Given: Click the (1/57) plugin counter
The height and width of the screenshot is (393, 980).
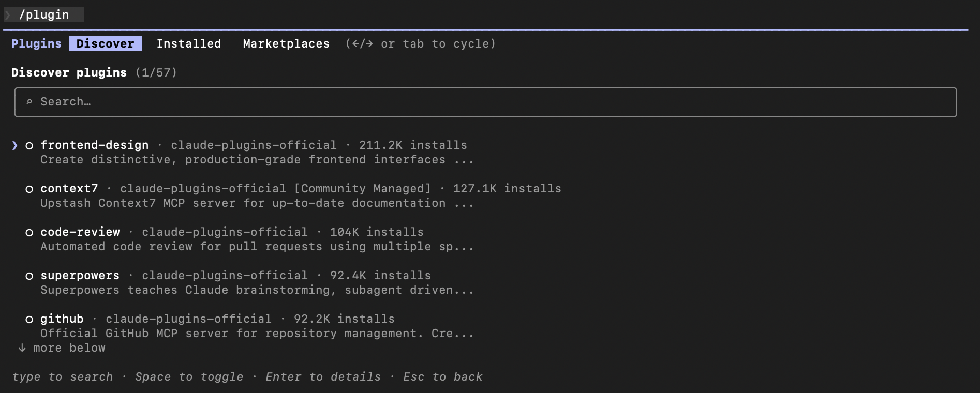Looking at the screenshot, I should coord(156,73).
